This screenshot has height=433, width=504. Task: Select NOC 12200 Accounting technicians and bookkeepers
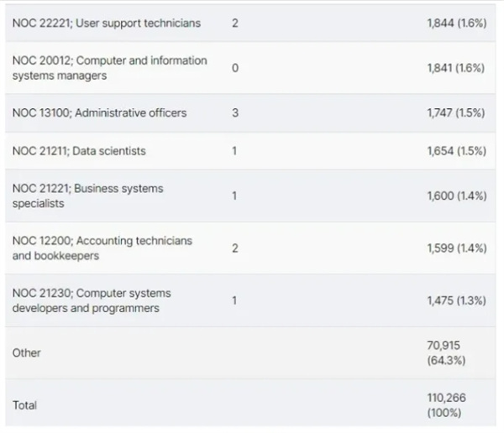point(102,248)
